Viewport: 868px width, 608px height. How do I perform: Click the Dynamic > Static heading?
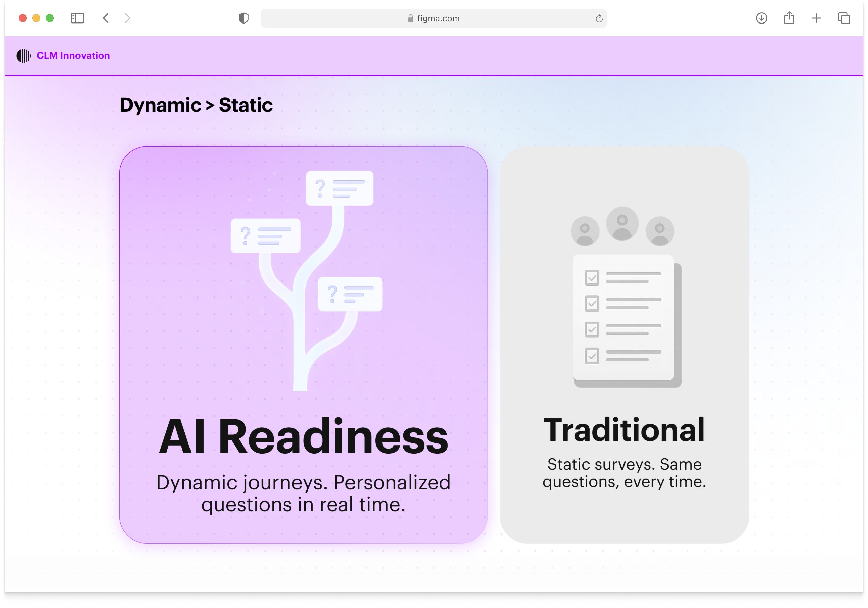[x=196, y=105]
